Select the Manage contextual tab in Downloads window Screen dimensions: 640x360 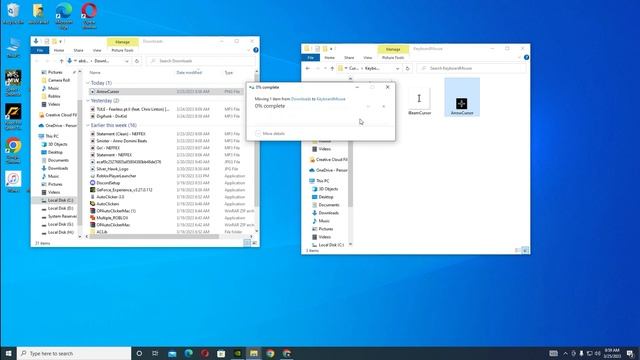coord(122,42)
